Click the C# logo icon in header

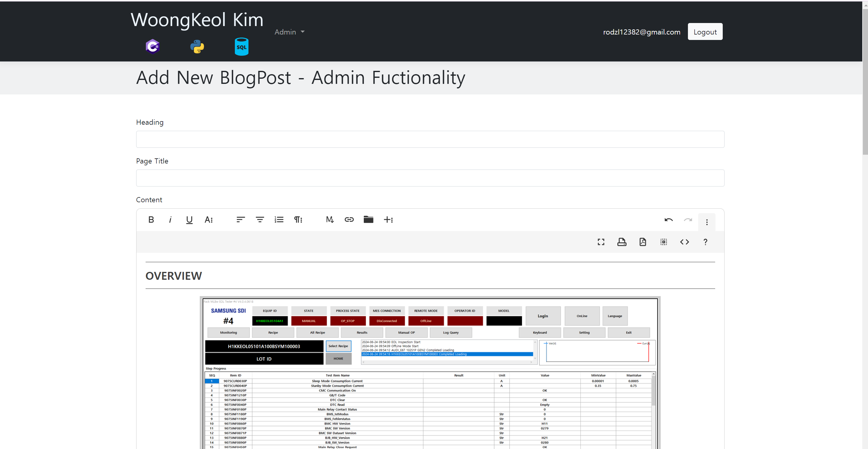click(153, 47)
